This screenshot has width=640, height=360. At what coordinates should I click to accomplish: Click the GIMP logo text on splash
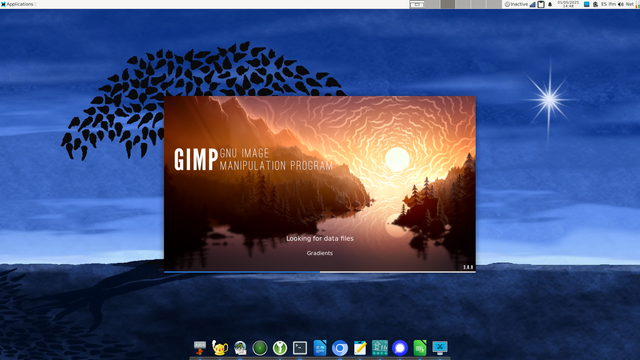pyautogui.click(x=196, y=159)
